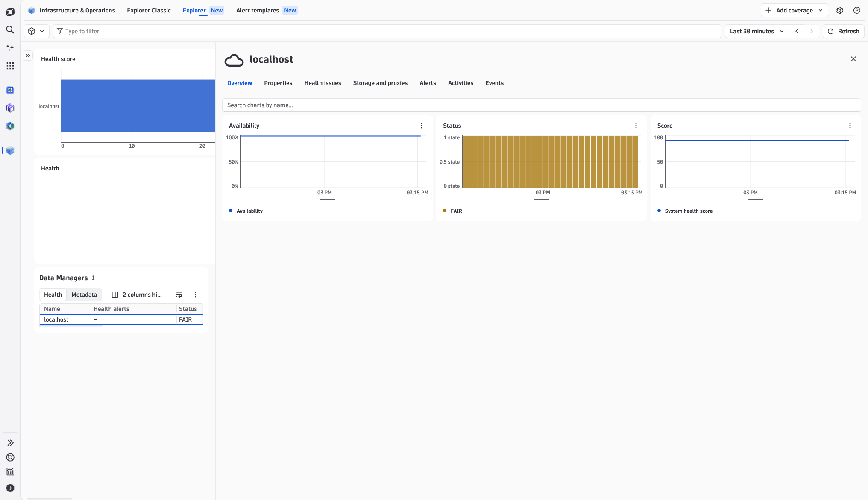Click the localhost cloud icon
The image size is (868, 500).
pos(234,60)
